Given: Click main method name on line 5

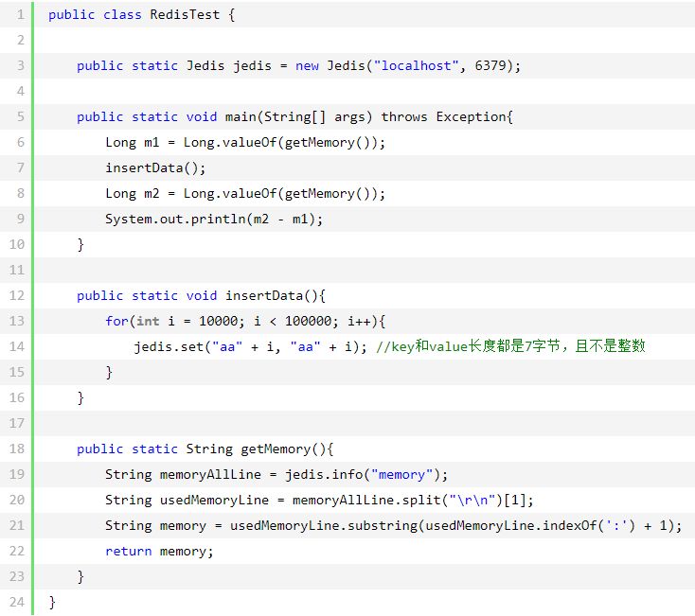Looking at the screenshot, I should tap(241, 117).
